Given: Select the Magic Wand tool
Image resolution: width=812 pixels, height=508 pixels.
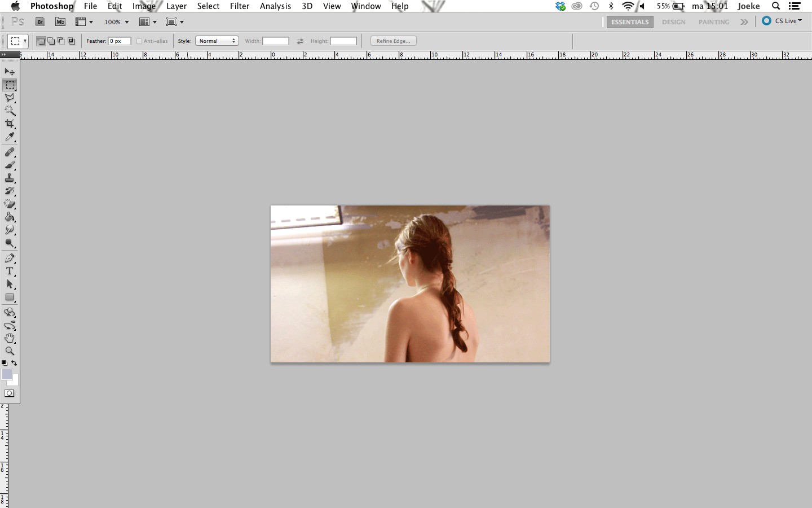Looking at the screenshot, I should click(10, 111).
